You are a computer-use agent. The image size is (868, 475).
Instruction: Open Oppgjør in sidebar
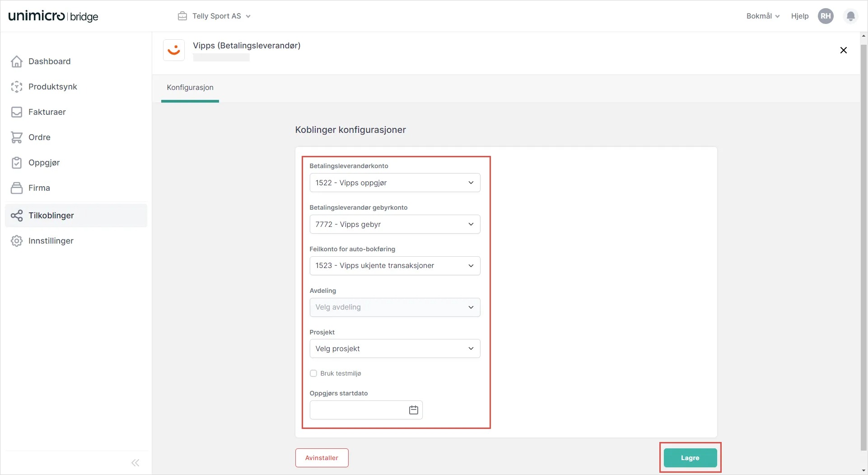(x=76, y=163)
